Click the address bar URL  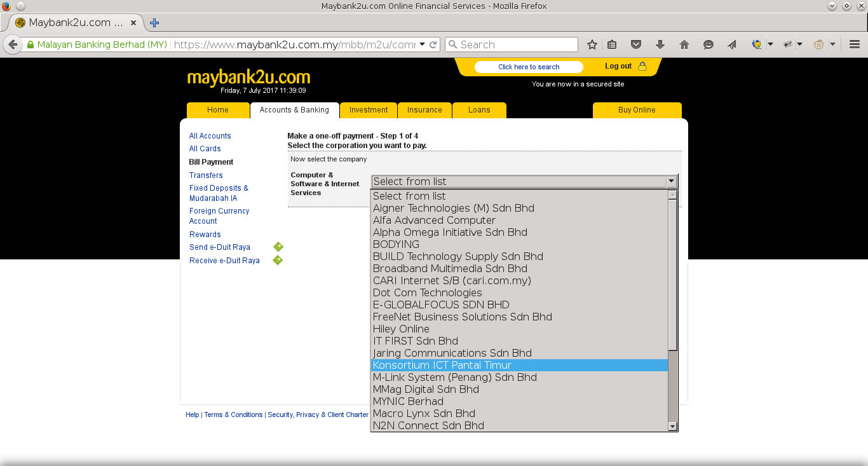pos(294,45)
